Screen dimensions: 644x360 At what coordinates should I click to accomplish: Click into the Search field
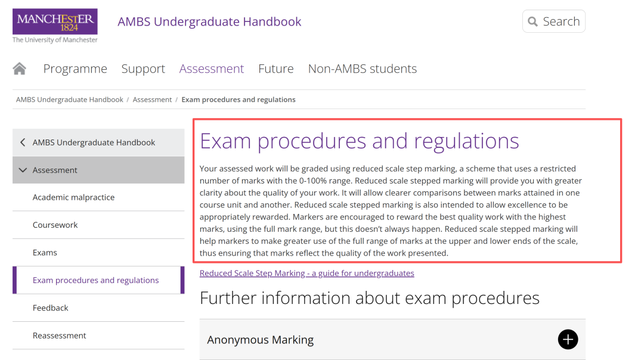point(553,21)
